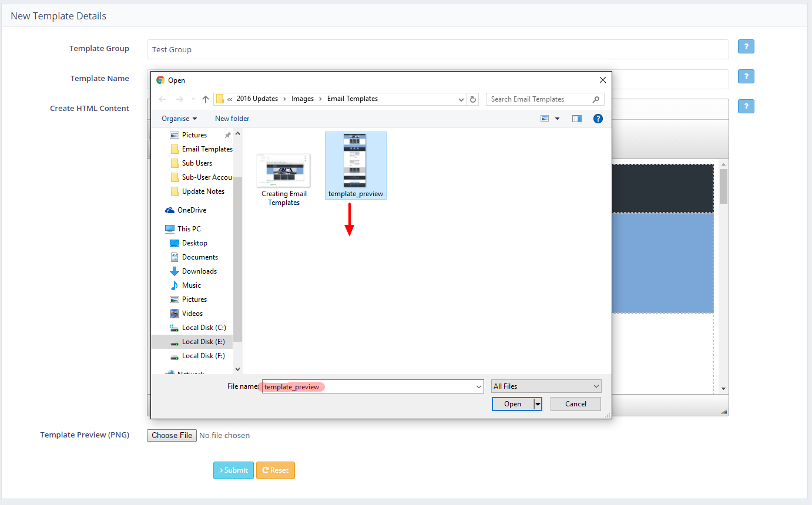This screenshot has height=505, width=812.
Task: Select Downloads in the navigation pane
Action: 199,271
